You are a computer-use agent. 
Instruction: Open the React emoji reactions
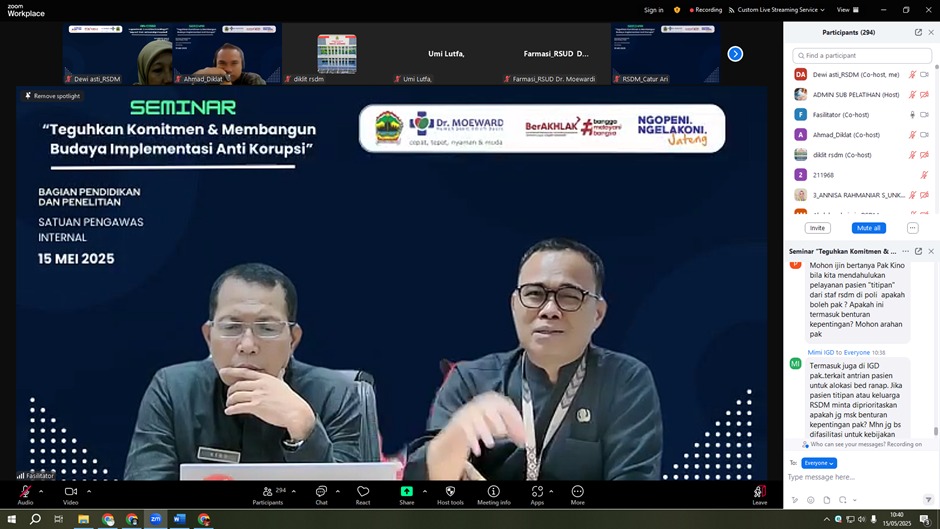click(363, 492)
